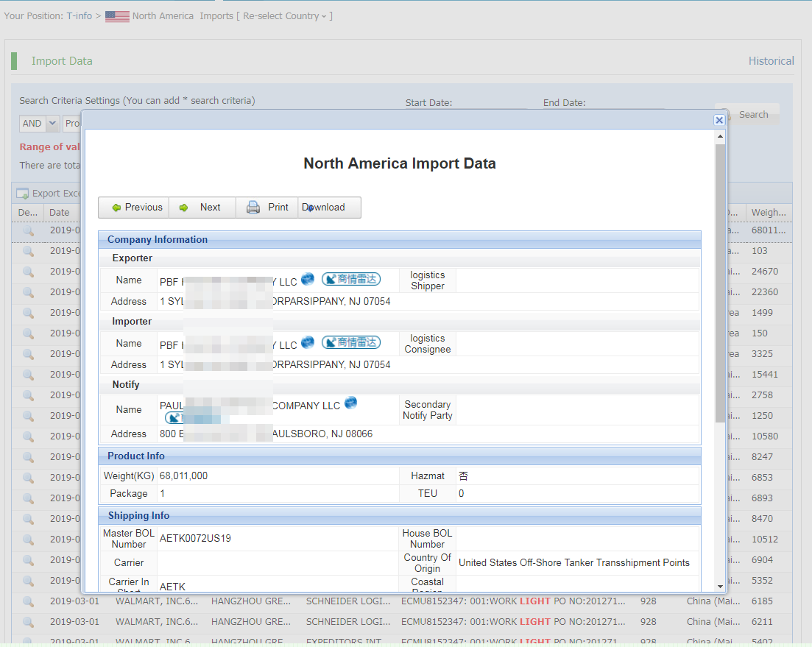Image resolution: width=812 pixels, height=647 pixels.
Task: Open details magnifier for row weighing 6185
Action: (x=28, y=601)
